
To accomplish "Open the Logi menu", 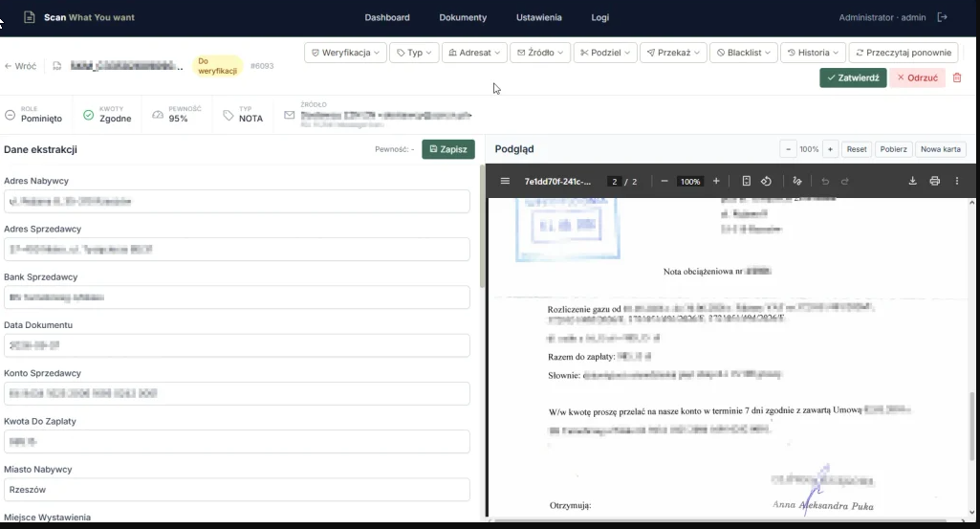I will (600, 17).
